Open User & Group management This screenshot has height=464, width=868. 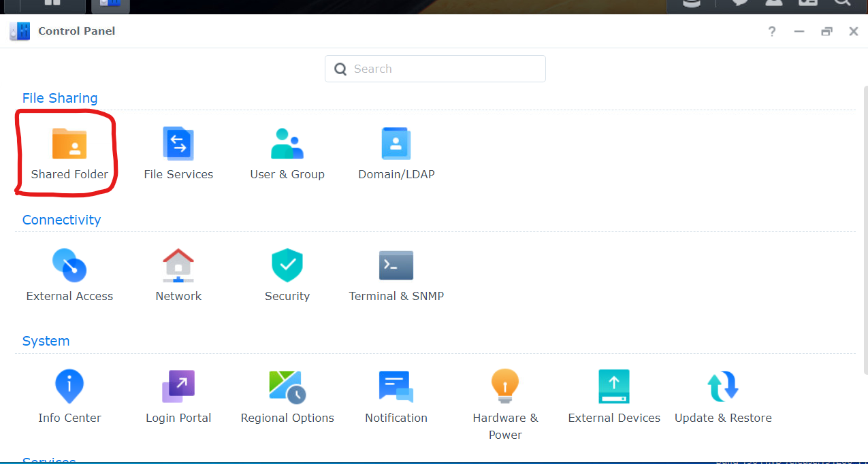tap(287, 154)
